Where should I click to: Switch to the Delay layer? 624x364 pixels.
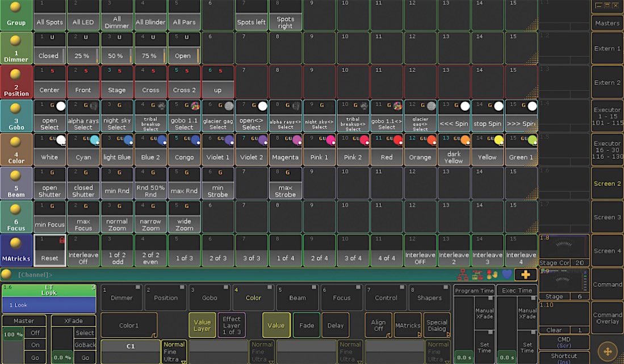click(x=336, y=325)
